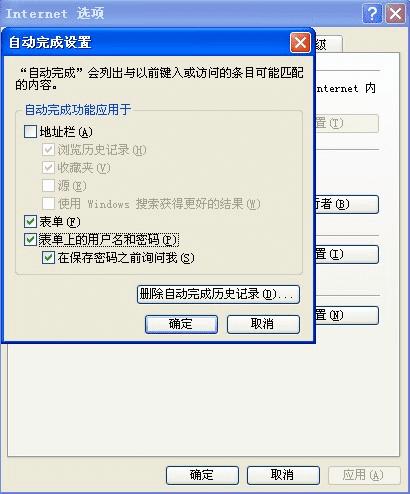Click the Internet 选项 help question-mark icon
The image size is (410, 494).
pos(372,14)
